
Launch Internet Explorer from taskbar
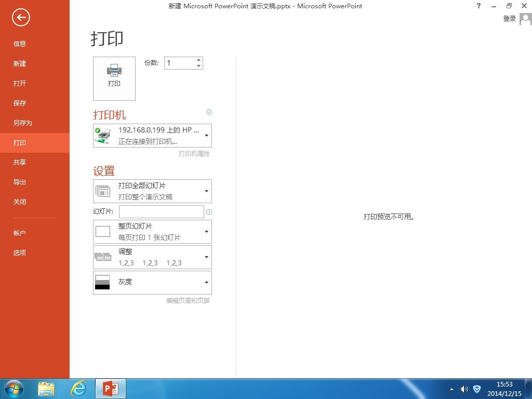(x=78, y=389)
